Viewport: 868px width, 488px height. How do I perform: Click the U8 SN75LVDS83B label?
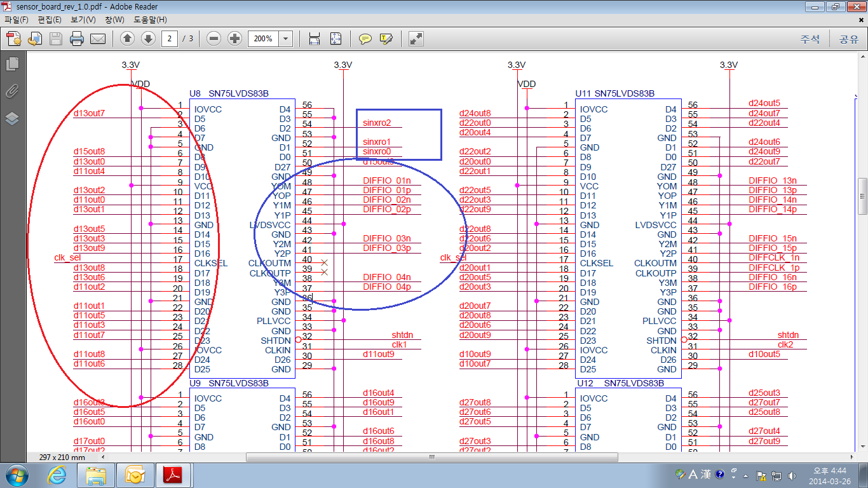coord(229,93)
